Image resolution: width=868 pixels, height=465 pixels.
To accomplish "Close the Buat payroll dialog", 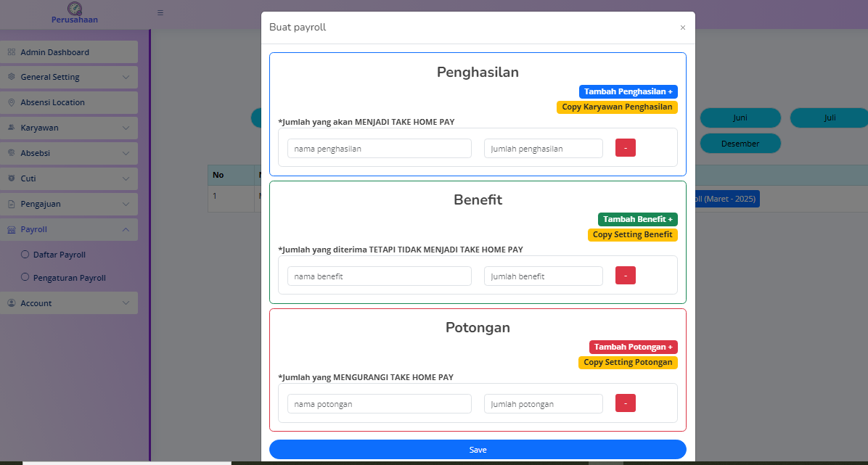I will 682,28.
